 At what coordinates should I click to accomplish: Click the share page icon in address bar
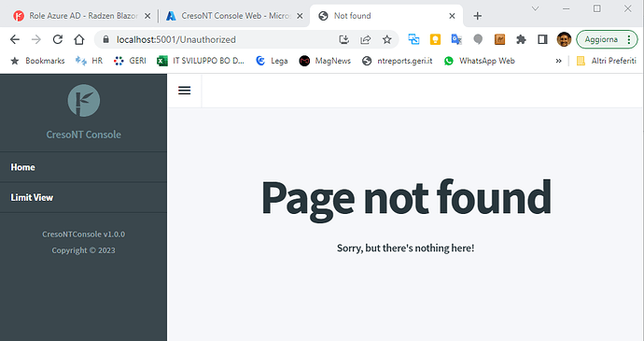pyautogui.click(x=366, y=39)
